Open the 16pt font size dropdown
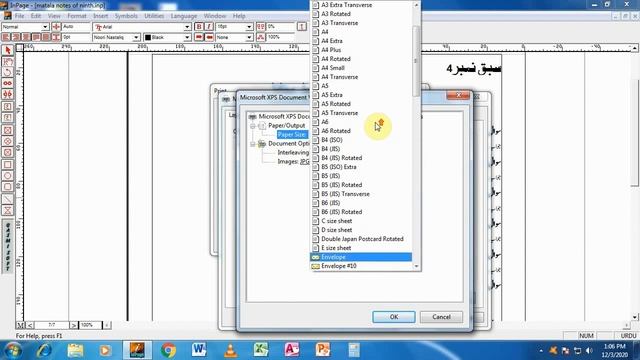 pos(249,27)
